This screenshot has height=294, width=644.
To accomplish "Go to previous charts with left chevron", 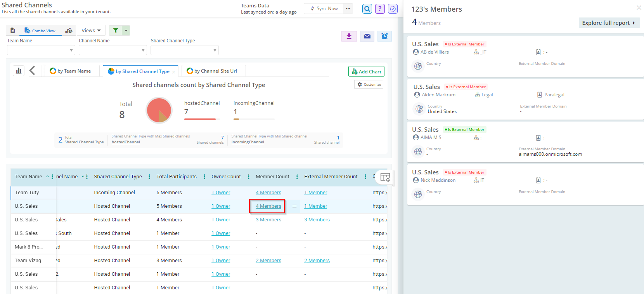I will click(x=32, y=70).
